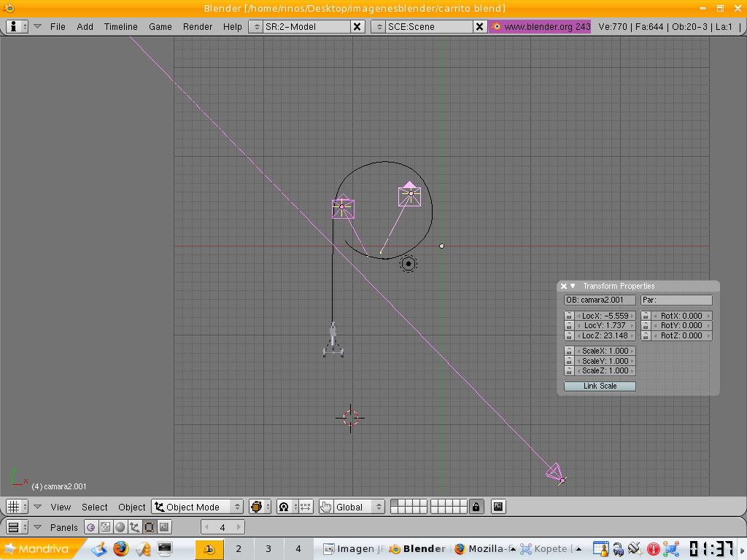Open the Render menu
Viewport: 747px width, 560px height.
197,26
